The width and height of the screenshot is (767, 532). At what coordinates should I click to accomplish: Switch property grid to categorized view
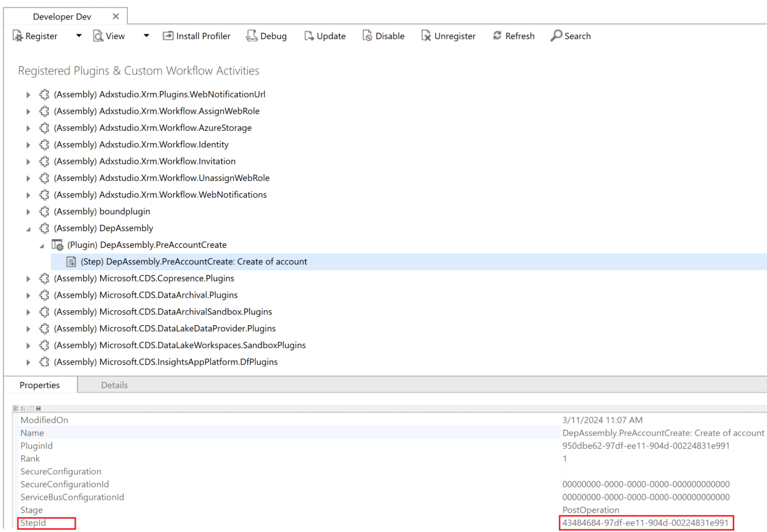tap(16, 408)
